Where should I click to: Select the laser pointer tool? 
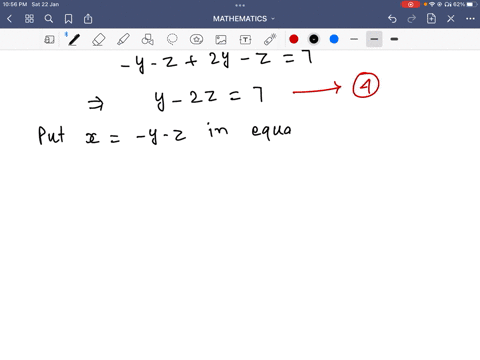tap(270, 40)
